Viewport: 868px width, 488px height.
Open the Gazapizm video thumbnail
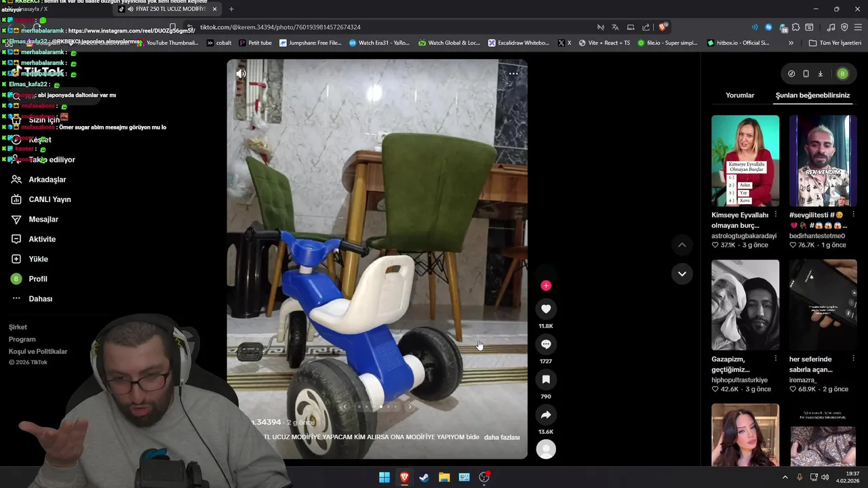point(745,305)
